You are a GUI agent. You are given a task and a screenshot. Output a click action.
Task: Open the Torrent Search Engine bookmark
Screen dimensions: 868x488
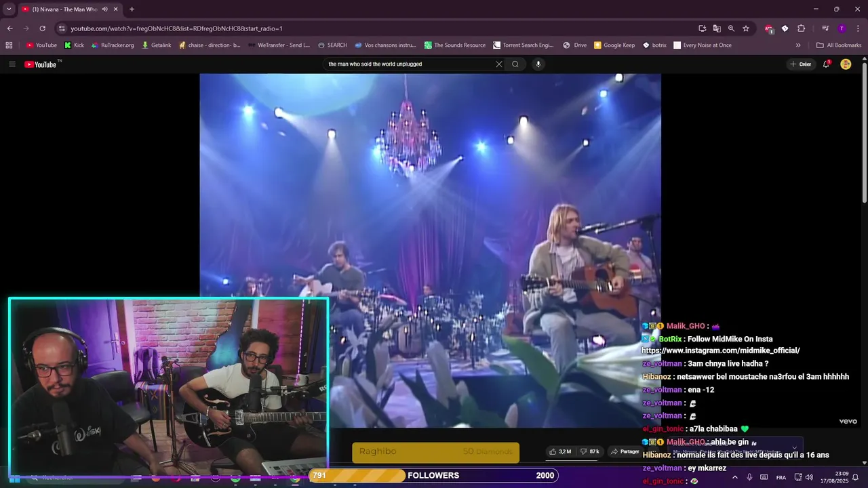click(x=523, y=45)
